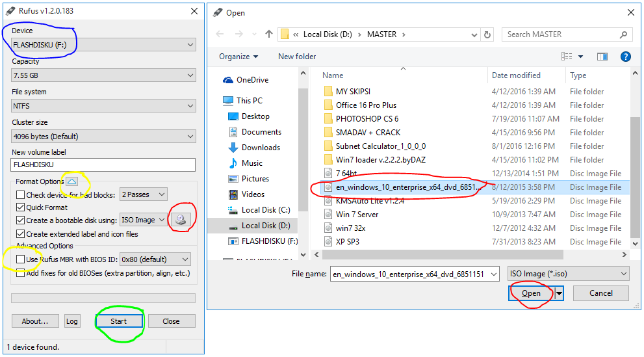Open the Capacity dropdown showing 7.55 GB

(x=103, y=75)
